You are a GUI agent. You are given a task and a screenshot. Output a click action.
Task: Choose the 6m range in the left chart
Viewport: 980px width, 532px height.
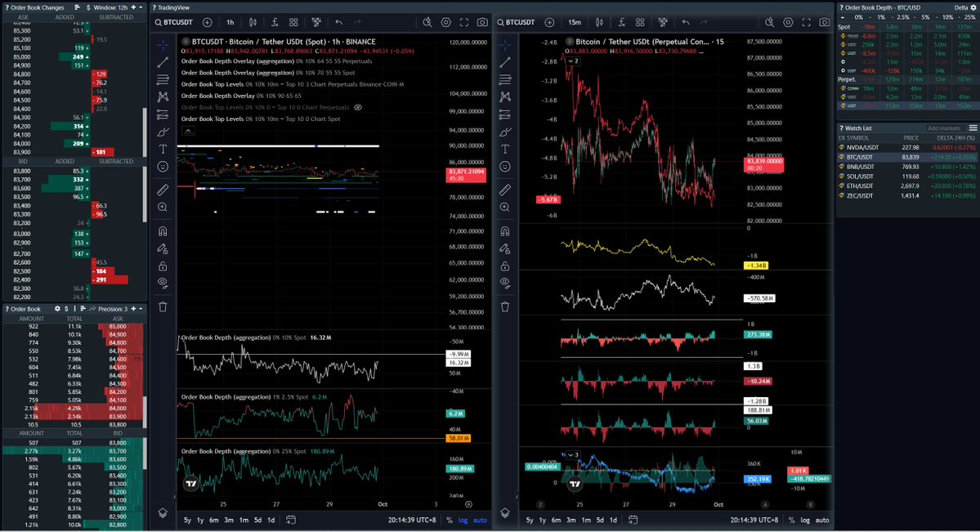click(x=214, y=520)
